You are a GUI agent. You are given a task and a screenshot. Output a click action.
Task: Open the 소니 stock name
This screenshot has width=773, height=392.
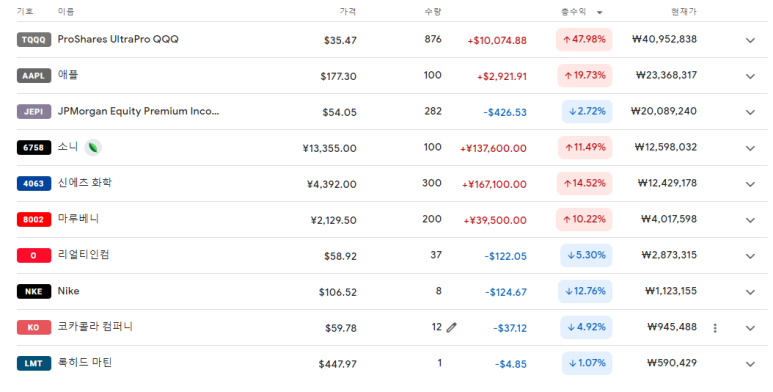point(68,147)
